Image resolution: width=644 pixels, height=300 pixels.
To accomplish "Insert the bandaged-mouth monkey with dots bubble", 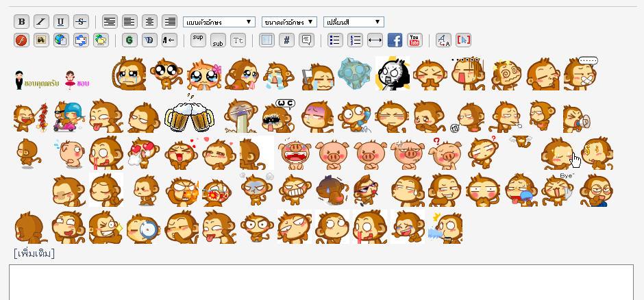I will [580, 73].
